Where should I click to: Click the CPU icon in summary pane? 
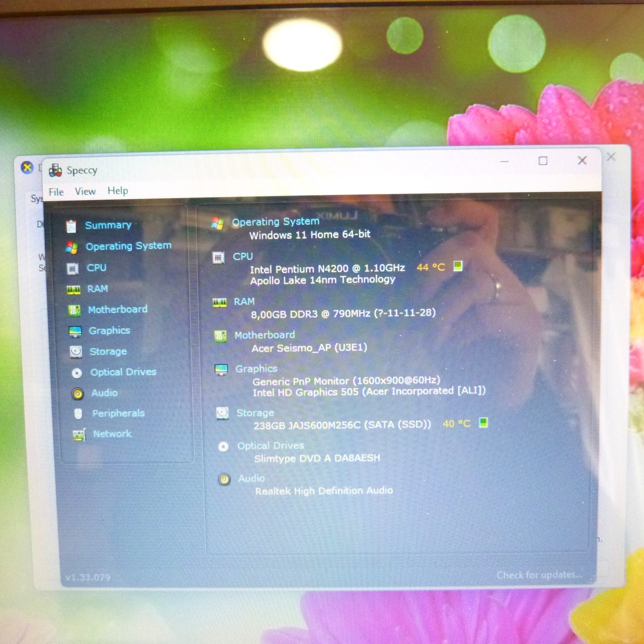click(x=219, y=257)
